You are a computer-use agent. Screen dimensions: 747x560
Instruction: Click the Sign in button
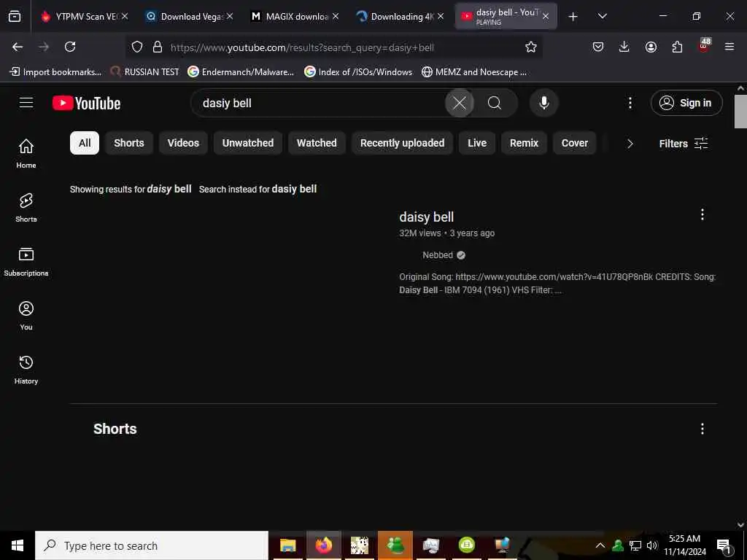pyautogui.click(x=686, y=103)
